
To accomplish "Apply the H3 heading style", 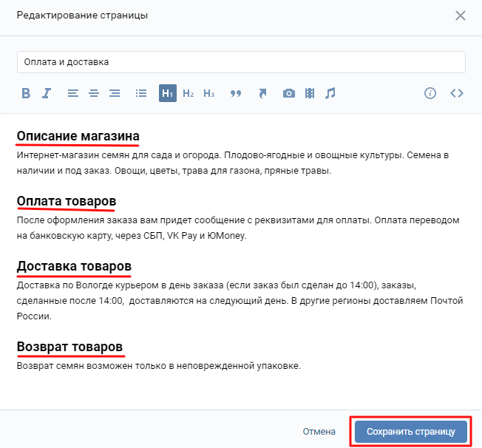I will pyautogui.click(x=209, y=93).
